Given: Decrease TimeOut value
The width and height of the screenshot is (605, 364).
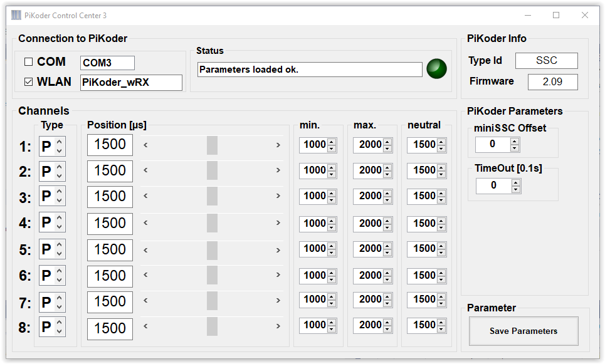Looking at the screenshot, I should [516, 189].
